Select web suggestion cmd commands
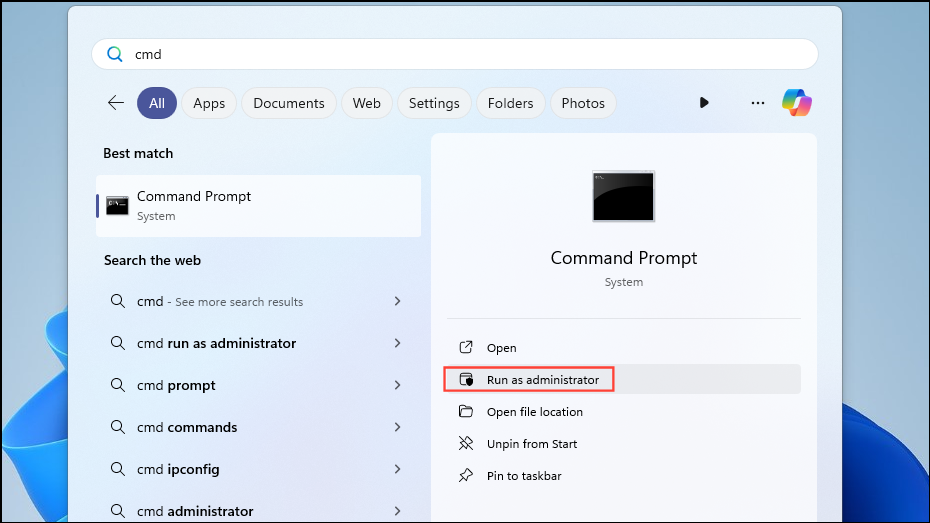This screenshot has width=930, height=523. pos(259,427)
